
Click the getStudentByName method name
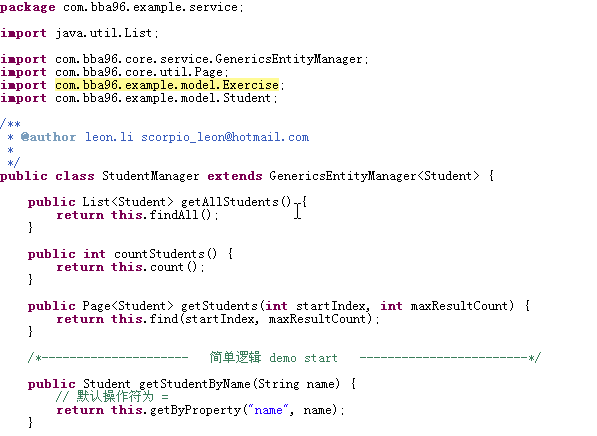point(195,384)
